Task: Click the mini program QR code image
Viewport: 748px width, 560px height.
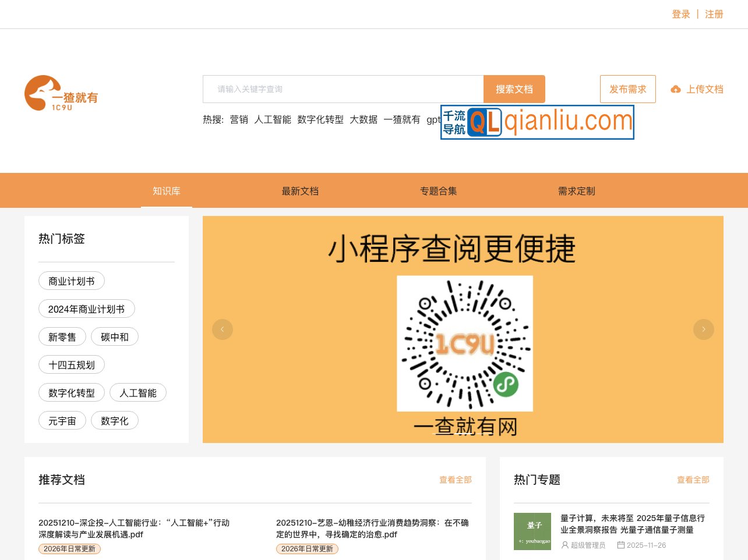Action: tap(464, 343)
